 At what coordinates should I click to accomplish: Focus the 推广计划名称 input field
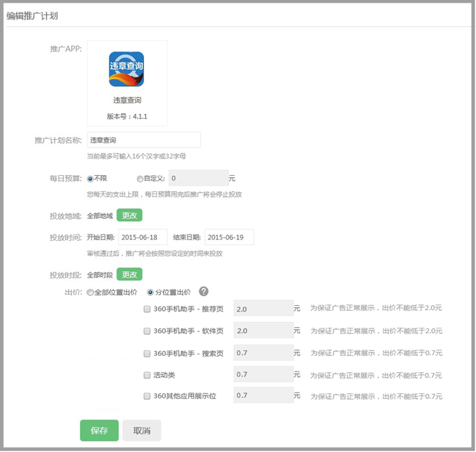[x=144, y=140]
